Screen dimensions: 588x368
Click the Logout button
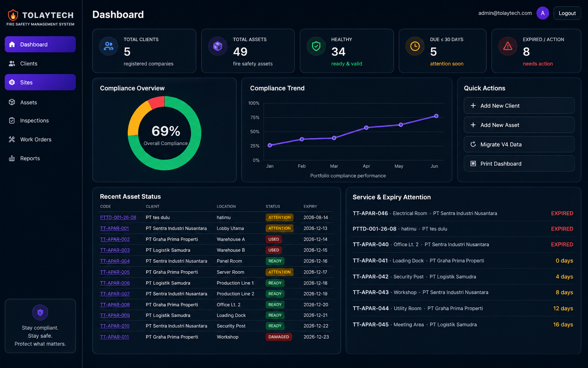point(567,13)
